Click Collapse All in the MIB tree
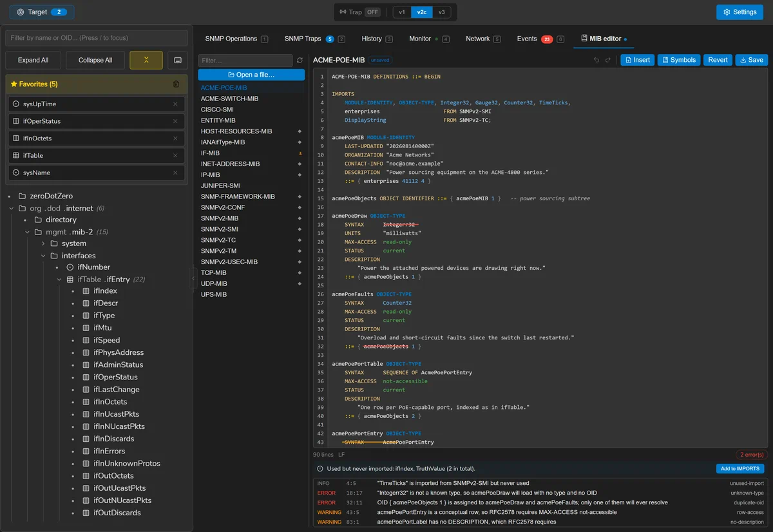773x532 pixels. tap(95, 60)
